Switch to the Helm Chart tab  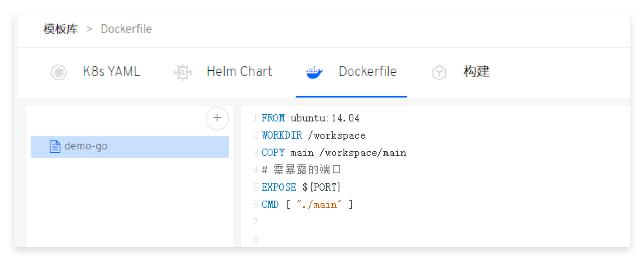[x=239, y=72]
